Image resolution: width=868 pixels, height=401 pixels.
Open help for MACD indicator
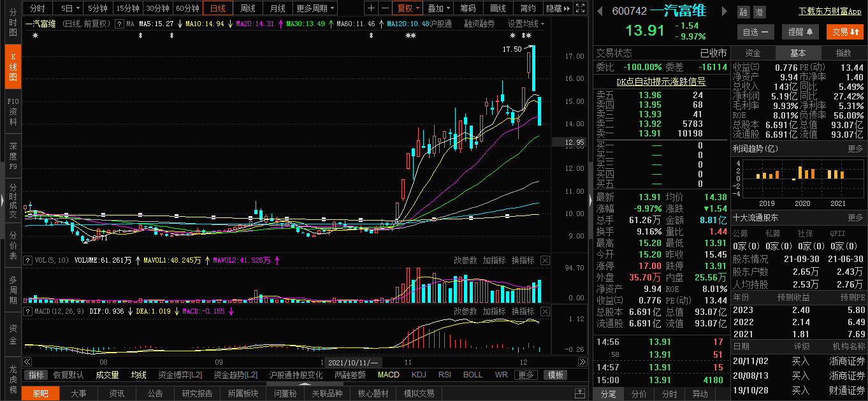pyautogui.click(x=27, y=311)
